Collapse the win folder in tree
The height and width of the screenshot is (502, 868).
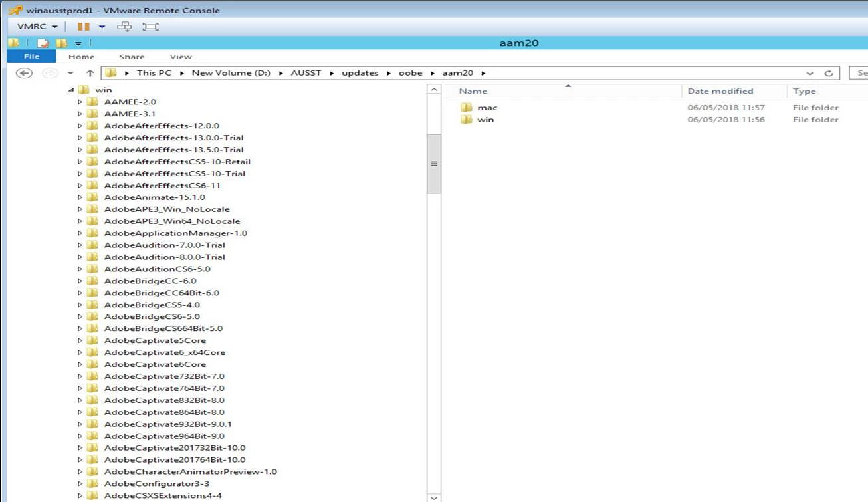point(70,90)
